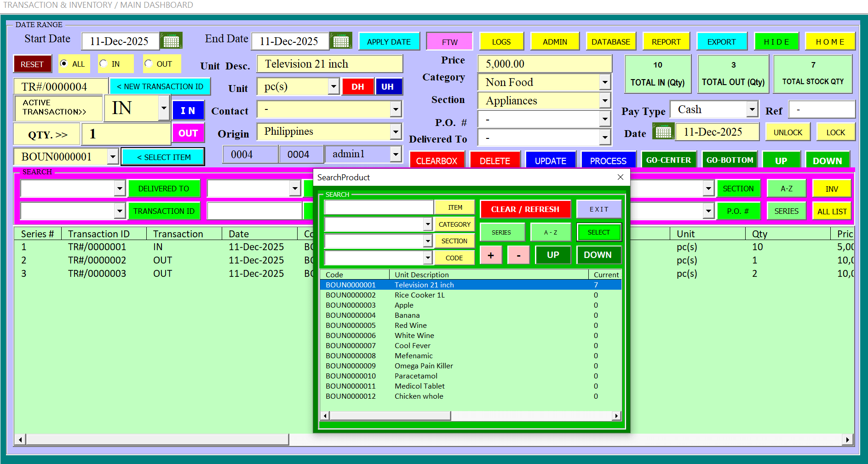
Task: Open the Start Date calendar picker
Action: pyautogui.click(x=171, y=41)
